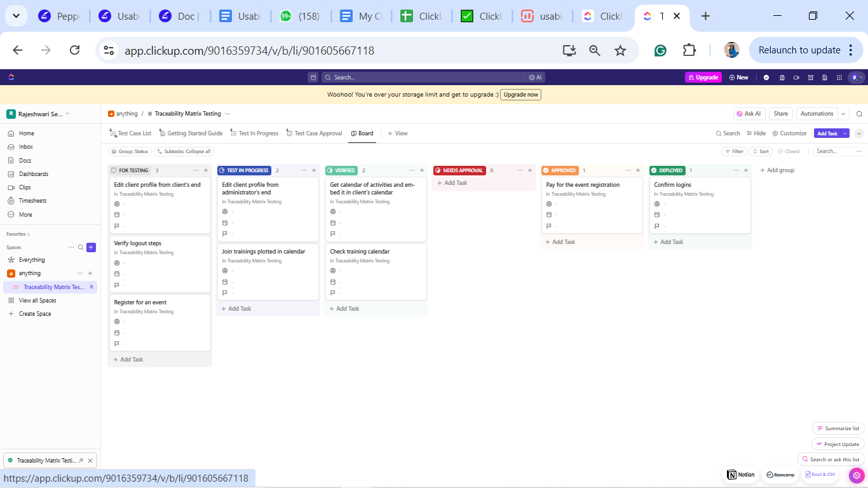Viewport: 868px width, 488px height.
Task: Expand the Rajeshwari workspace switcher
Action: (39, 114)
